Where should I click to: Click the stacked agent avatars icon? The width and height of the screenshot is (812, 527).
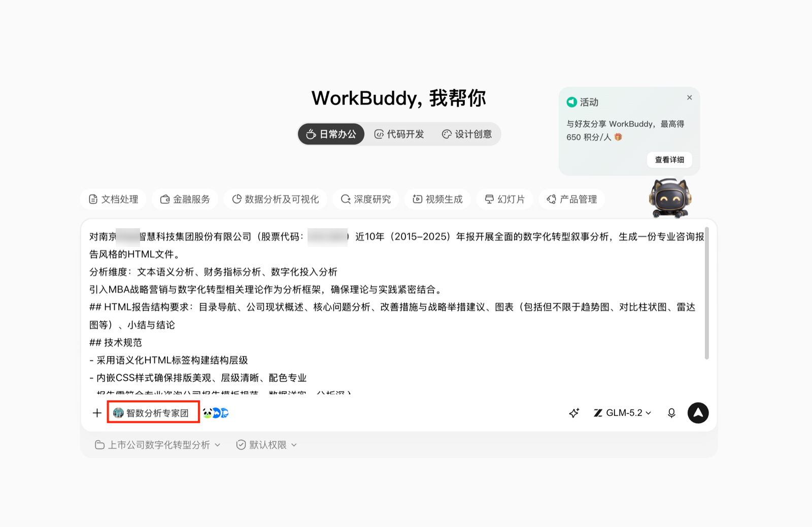pyautogui.click(x=216, y=413)
